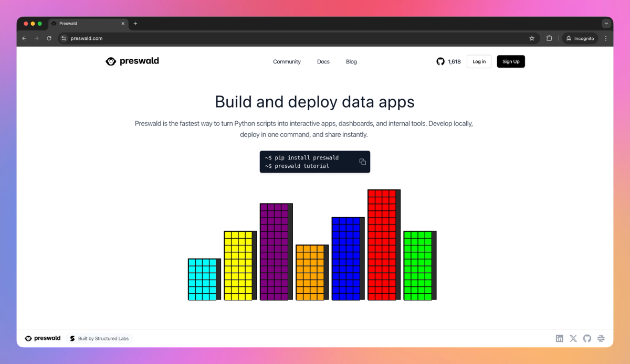Click 'Build and deploy data apps' heading
This screenshot has height=364, width=630.
coord(315,101)
